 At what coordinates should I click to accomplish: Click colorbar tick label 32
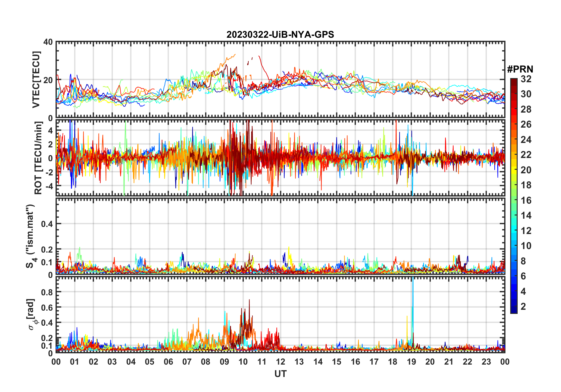[526, 79]
